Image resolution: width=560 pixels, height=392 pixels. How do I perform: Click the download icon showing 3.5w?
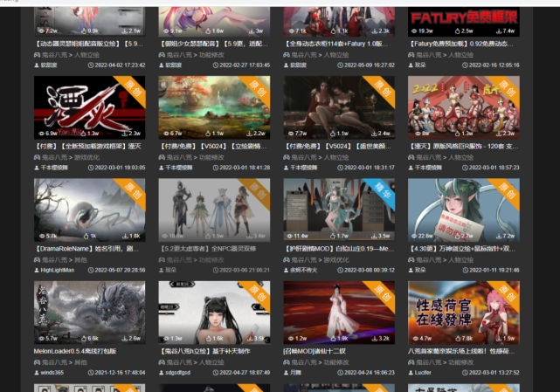[x=374, y=236]
